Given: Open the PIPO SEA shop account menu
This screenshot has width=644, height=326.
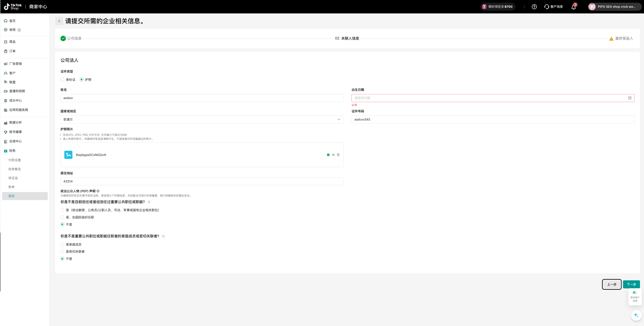Looking at the screenshot, I should (x=614, y=7).
